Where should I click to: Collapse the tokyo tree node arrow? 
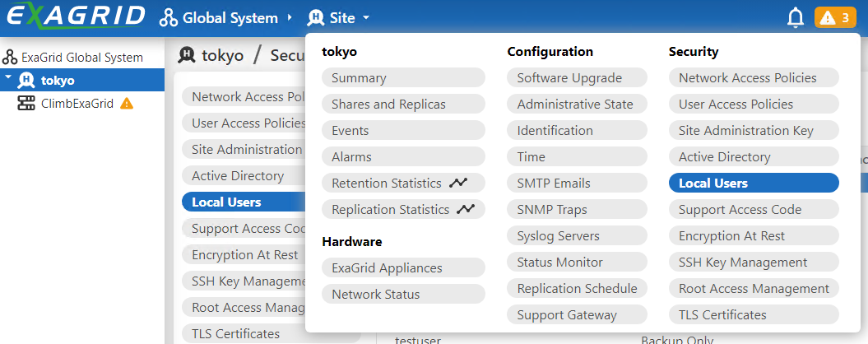point(7,77)
